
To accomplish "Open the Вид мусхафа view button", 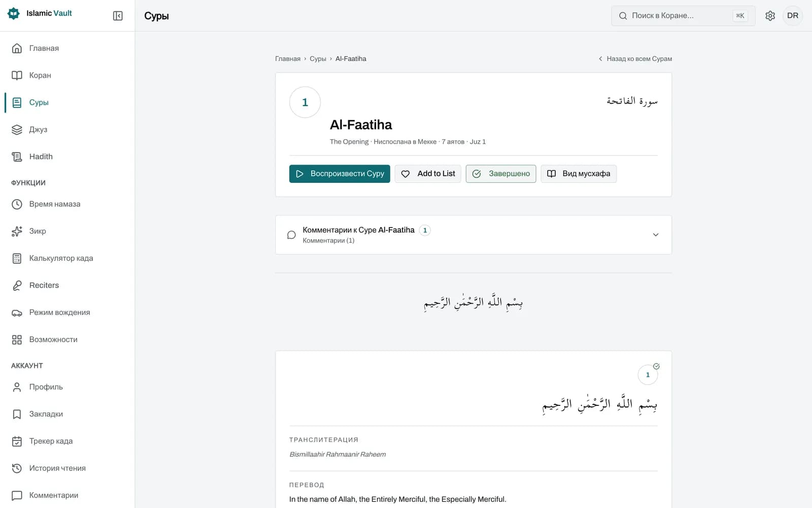I will click(x=579, y=174).
